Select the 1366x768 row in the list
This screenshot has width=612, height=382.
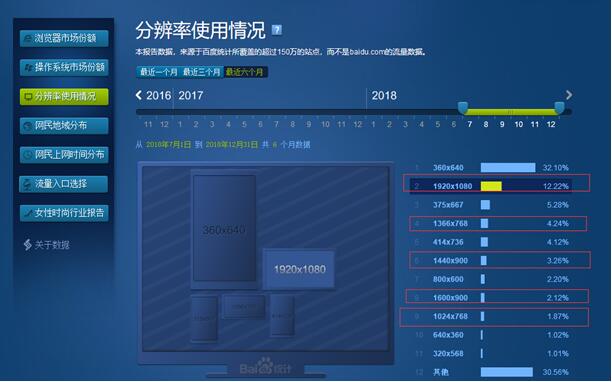point(491,224)
